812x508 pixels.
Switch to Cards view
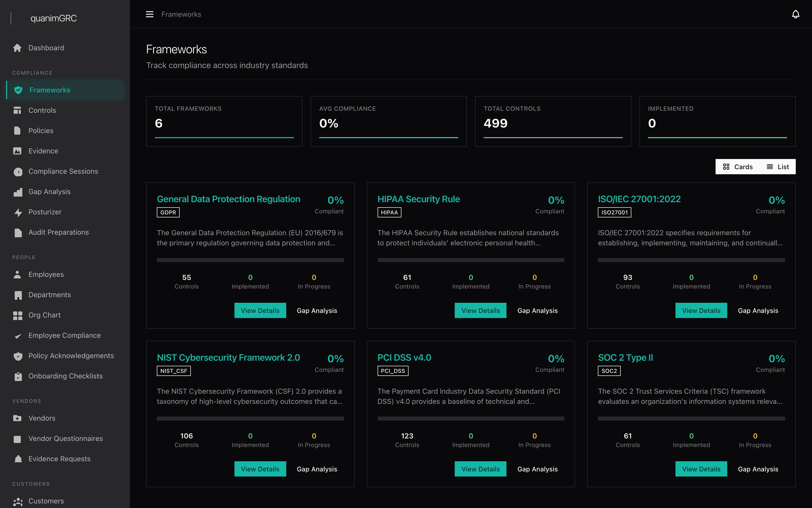tap(737, 167)
